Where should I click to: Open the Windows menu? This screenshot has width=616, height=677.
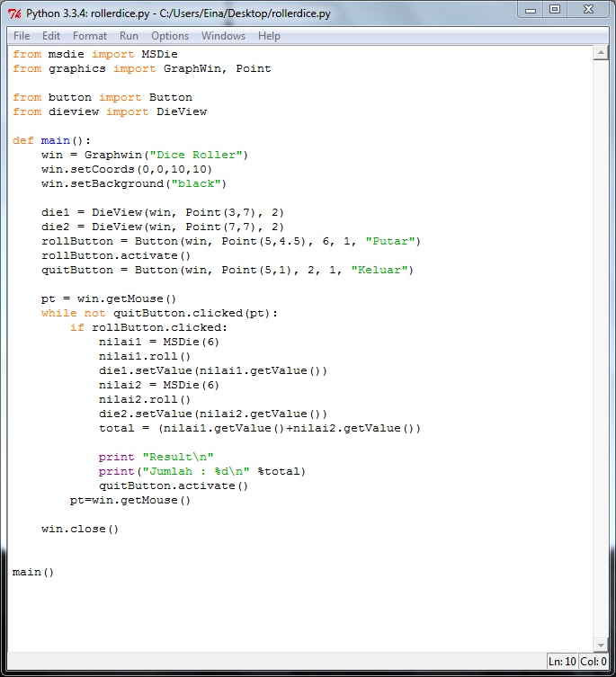tap(223, 36)
